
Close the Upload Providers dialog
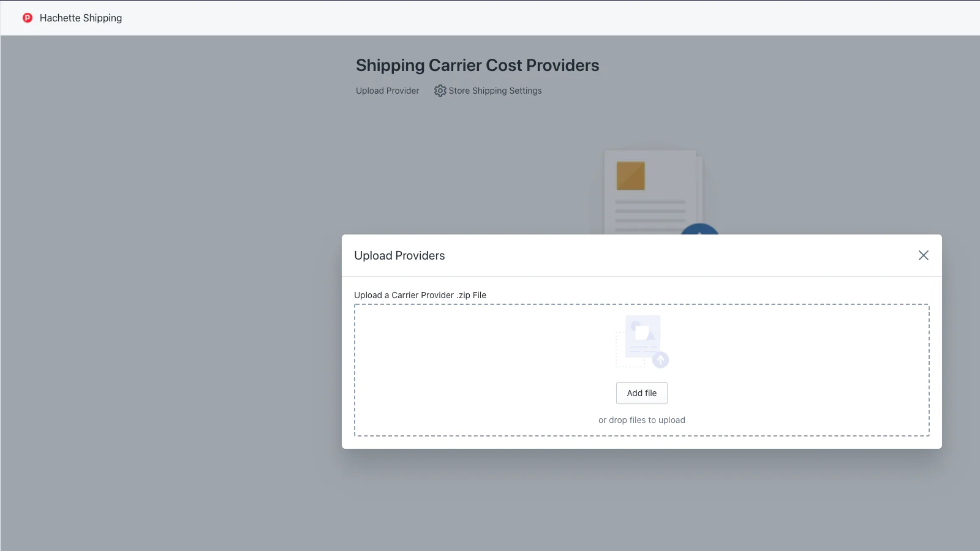click(924, 255)
